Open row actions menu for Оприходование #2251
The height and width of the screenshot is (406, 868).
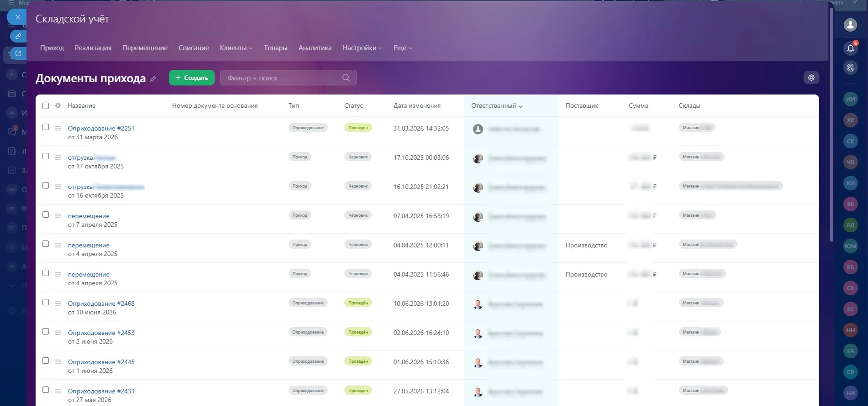[58, 128]
